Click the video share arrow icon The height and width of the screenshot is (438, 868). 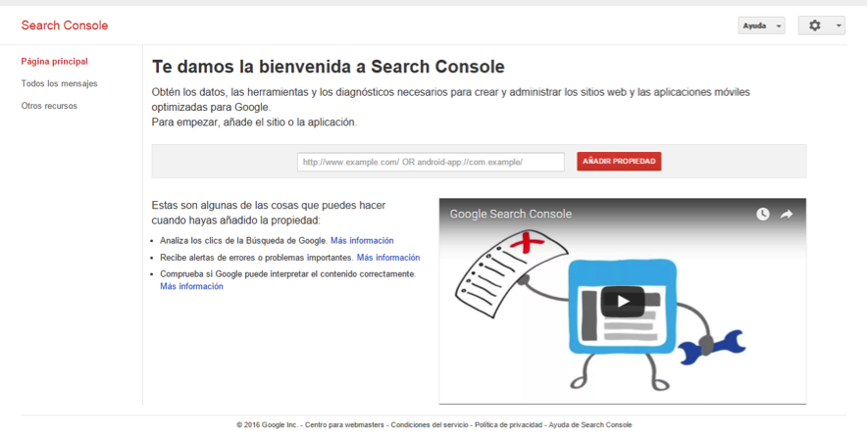tap(787, 214)
